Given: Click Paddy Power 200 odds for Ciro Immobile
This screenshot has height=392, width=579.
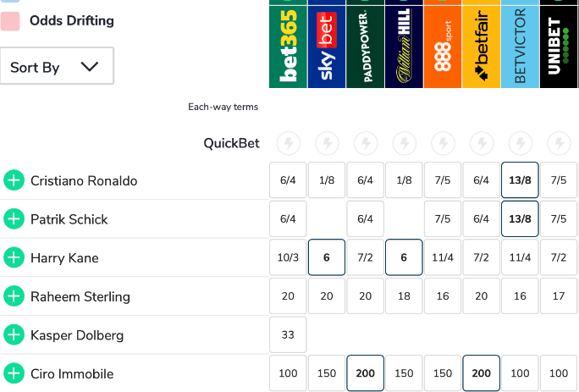Looking at the screenshot, I should coord(366,373).
